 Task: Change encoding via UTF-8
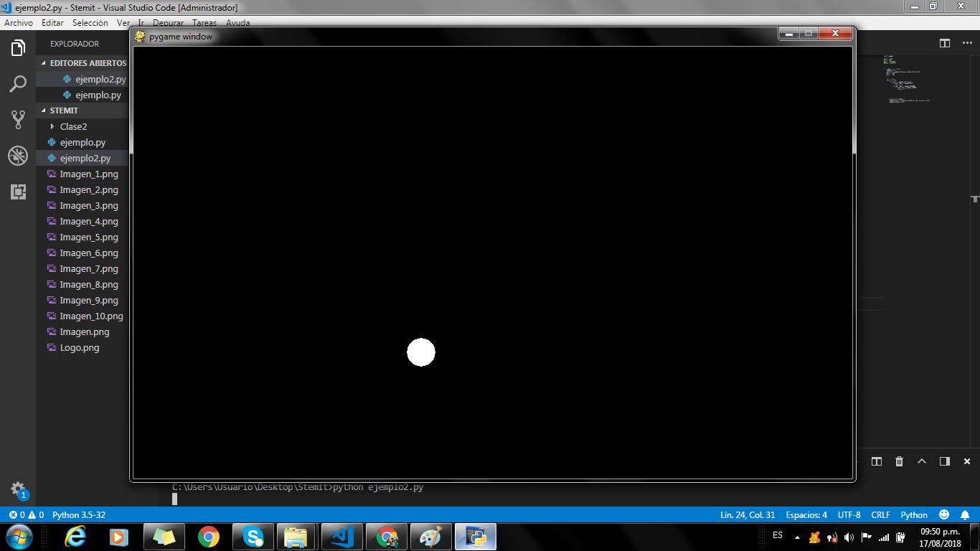point(849,515)
